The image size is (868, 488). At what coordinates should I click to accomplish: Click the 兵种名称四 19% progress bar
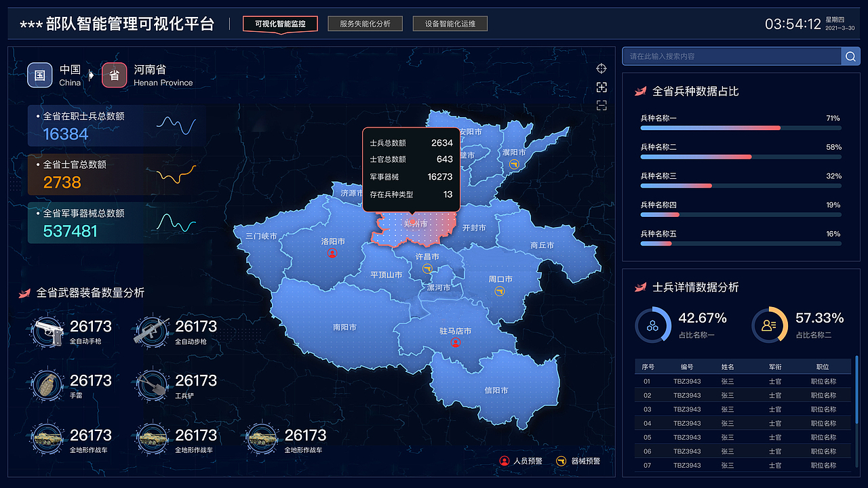pyautogui.click(x=741, y=214)
